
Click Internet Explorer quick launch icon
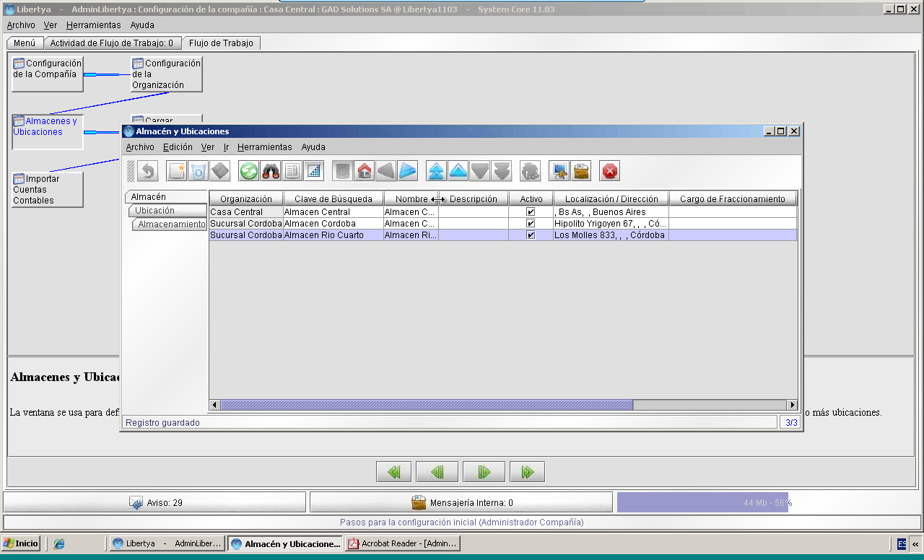click(59, 543)
